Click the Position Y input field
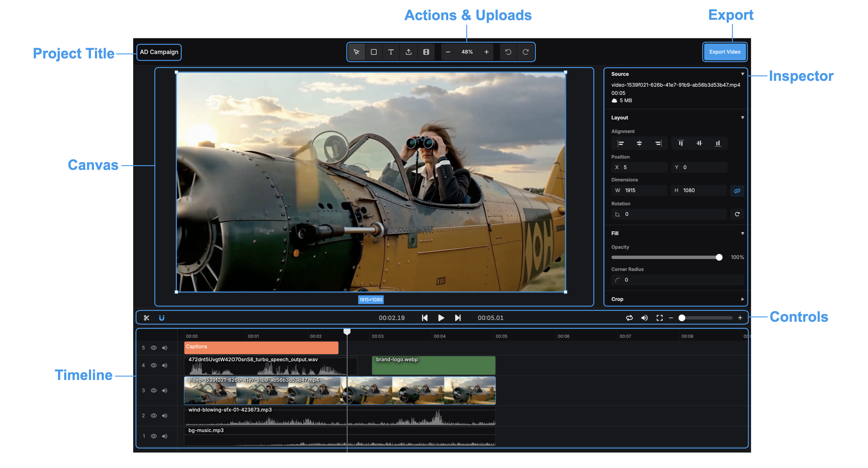The image size is (868, 468). [x=699, y=168]
